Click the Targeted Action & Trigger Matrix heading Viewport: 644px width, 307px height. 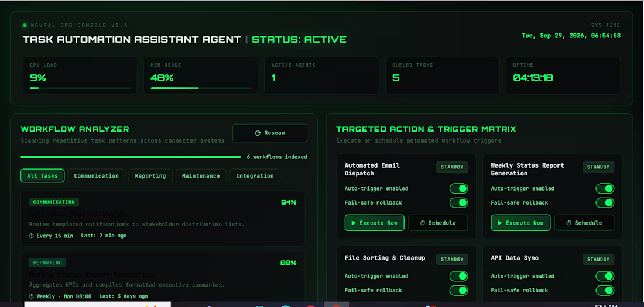point(426,129)
